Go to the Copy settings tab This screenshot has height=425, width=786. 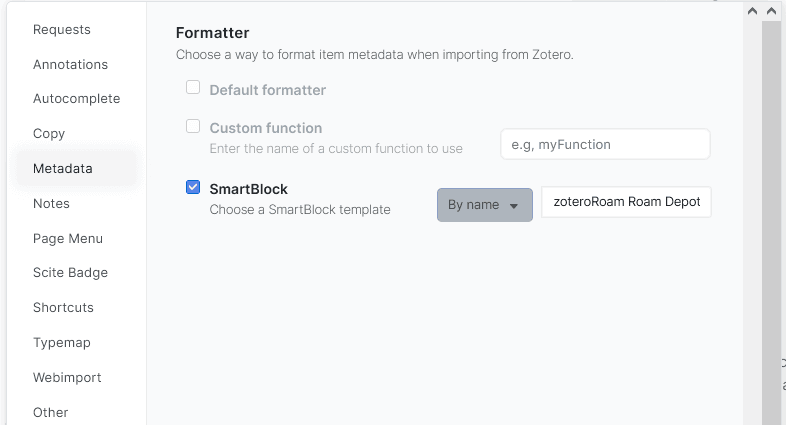tap(49, 134)
